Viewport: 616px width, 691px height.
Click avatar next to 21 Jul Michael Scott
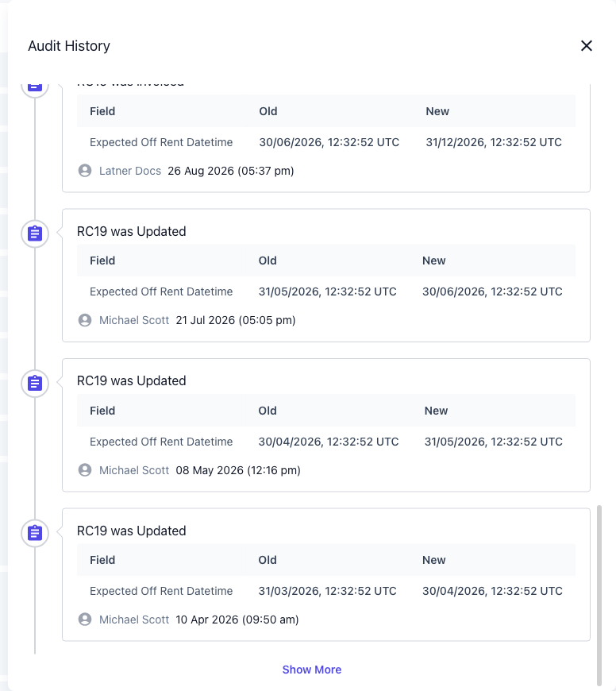click(x=85, y=320)
